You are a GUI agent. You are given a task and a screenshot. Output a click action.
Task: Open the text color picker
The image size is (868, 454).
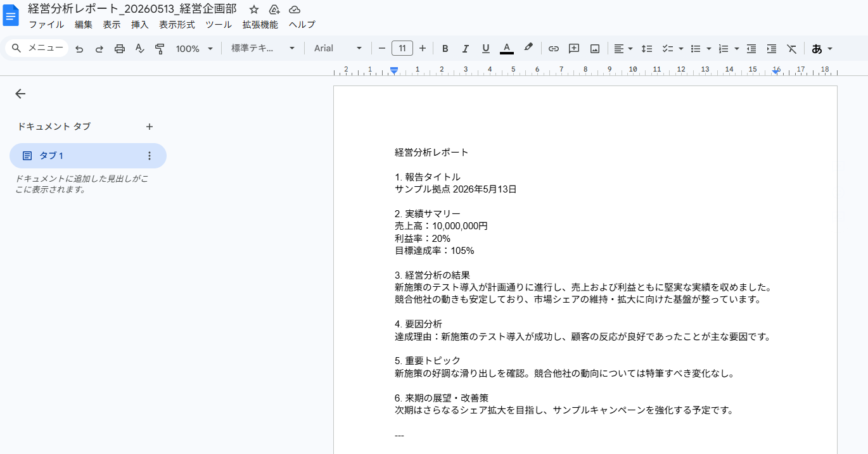[x=506, y=49]
